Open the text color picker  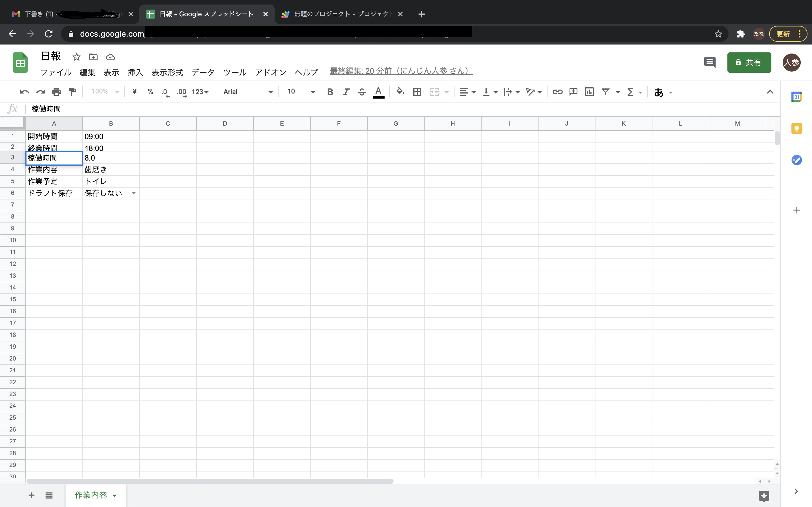(x=378, y=92)
